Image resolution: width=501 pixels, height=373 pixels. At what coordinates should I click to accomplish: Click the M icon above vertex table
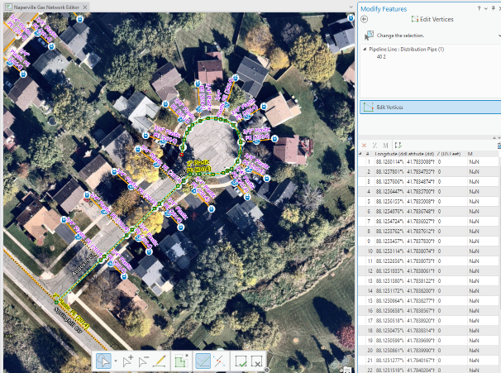coord(386,145)
